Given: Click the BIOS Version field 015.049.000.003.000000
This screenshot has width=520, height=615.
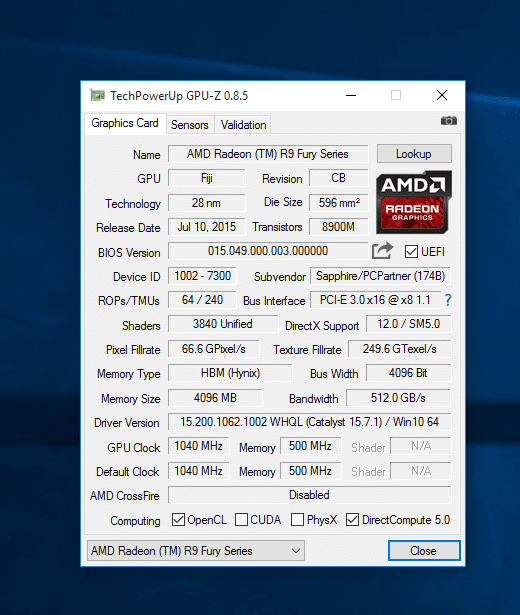Looking at the screenshot, I should click(268, 251).
